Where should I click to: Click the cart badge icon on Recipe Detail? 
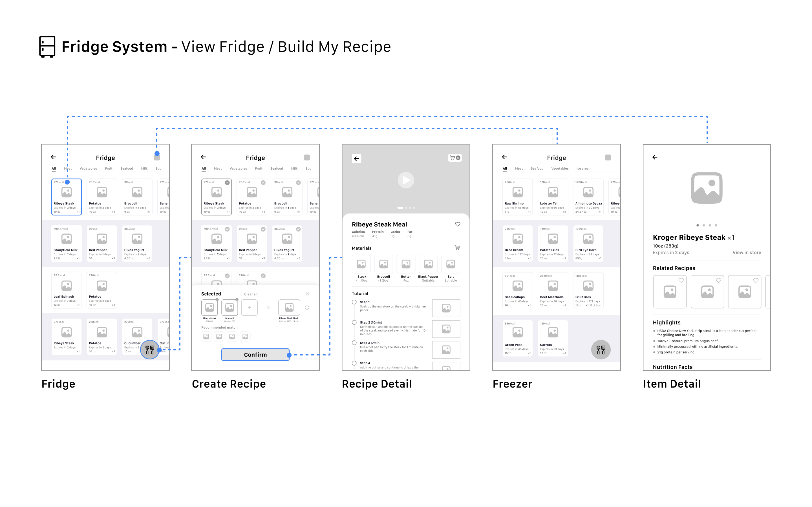[455, 158]
